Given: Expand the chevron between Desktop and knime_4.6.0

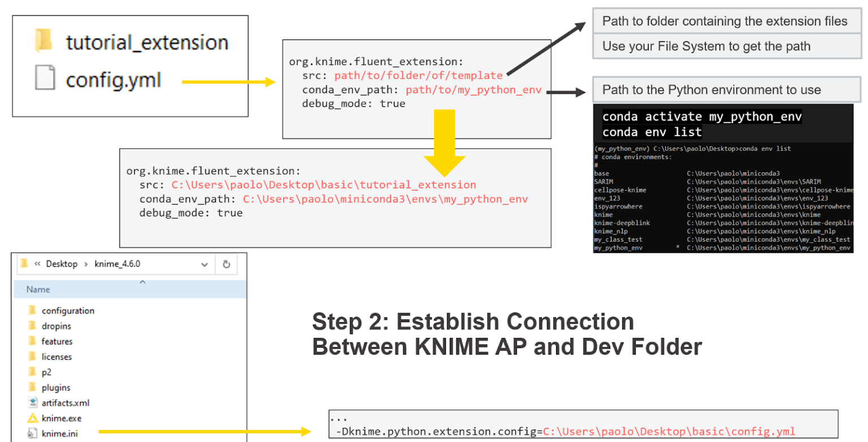Looking at the screenshot, I should click(x=86, y=264).
